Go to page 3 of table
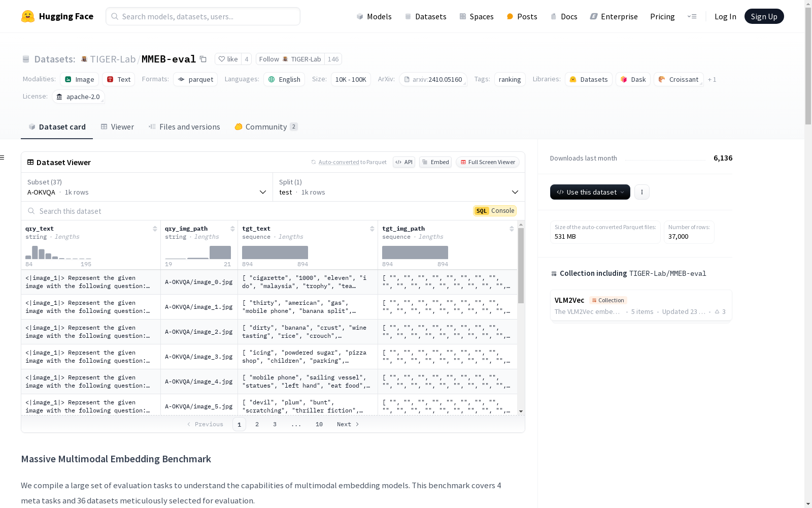The height and width of the screenshot is (508, 812). click(x=275, y=424)
